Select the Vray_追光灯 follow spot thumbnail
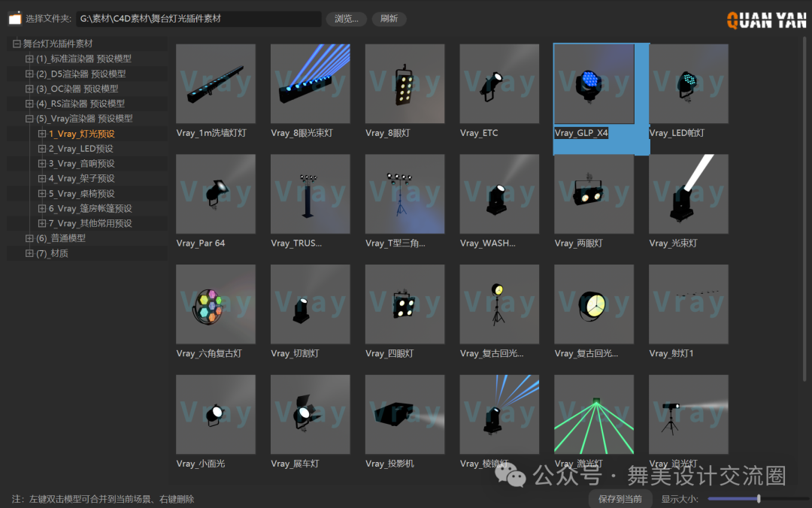812x508 pixels. pyautogui.click(x=688, y=414)
